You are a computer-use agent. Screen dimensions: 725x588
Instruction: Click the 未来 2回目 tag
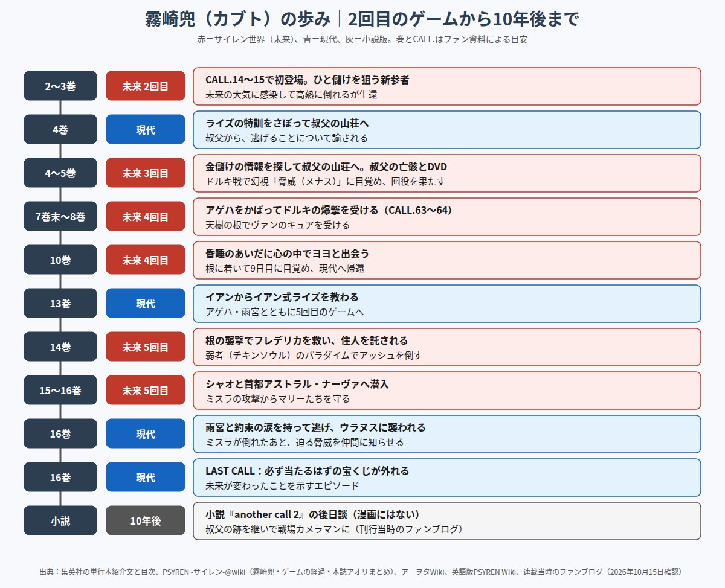pyautogui.click(x=146, y=86)
